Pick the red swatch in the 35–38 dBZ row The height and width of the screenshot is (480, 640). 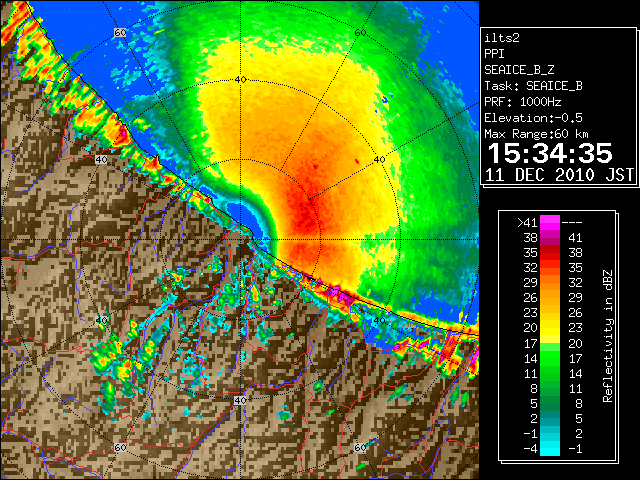550,253
